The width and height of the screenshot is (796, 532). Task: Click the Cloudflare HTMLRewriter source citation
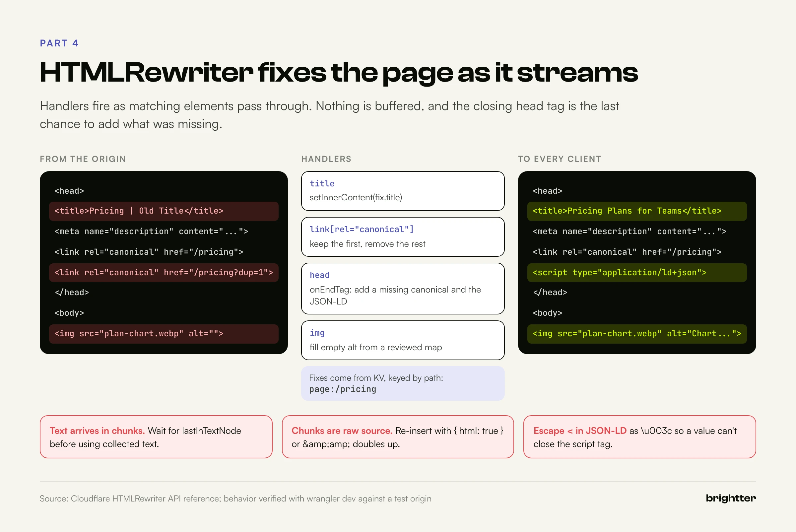coord(235,499)
